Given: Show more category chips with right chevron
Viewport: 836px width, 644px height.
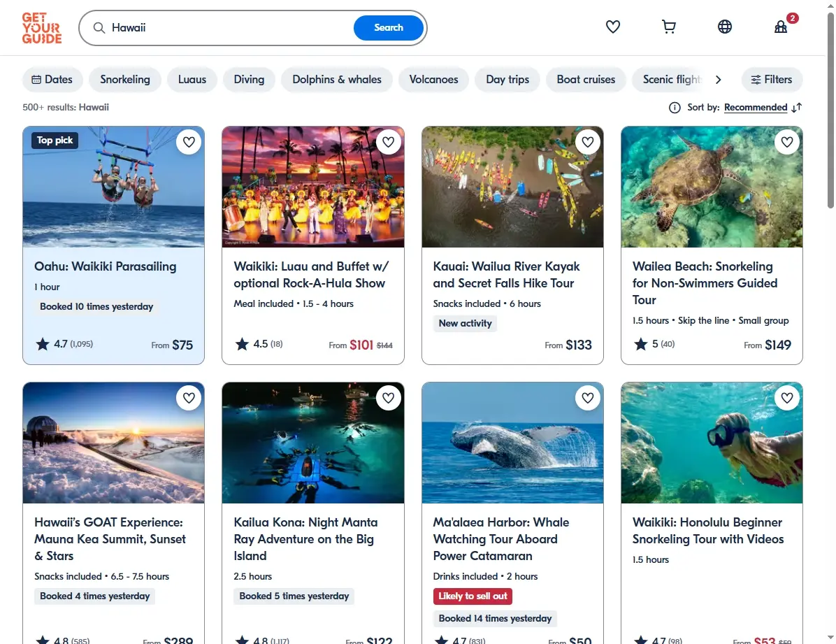Looking at the screenshot, I should [718, 80].
